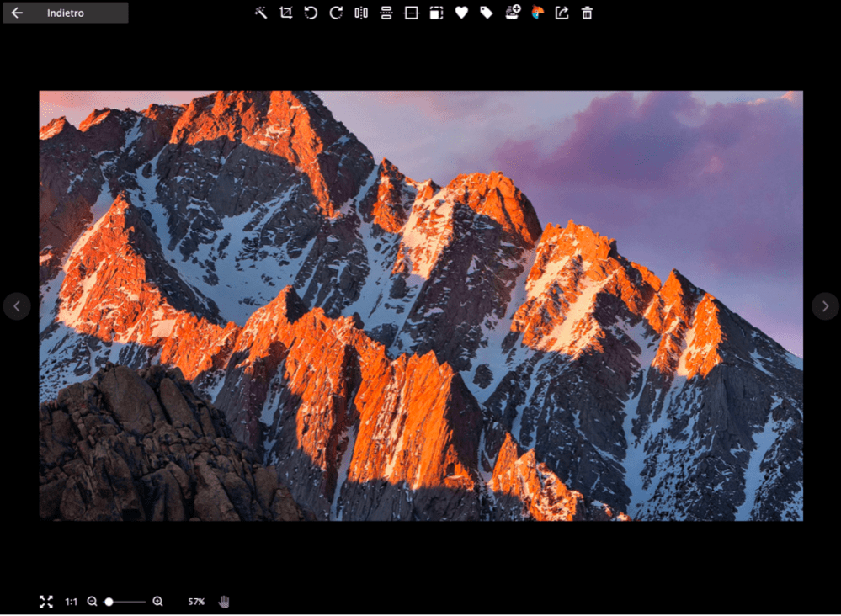This screenshot has height=616, width=841.
Task: Click the zoom slider track
Action: [130, 602]
